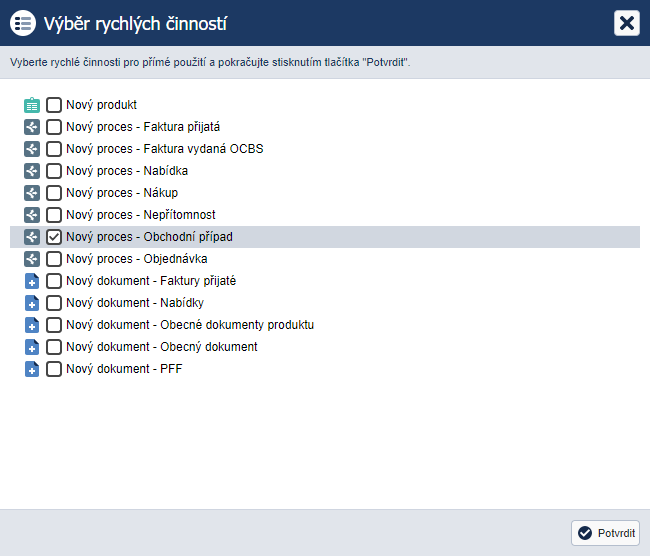Click the document icon beside Obecný dokument

coord(32,347)
